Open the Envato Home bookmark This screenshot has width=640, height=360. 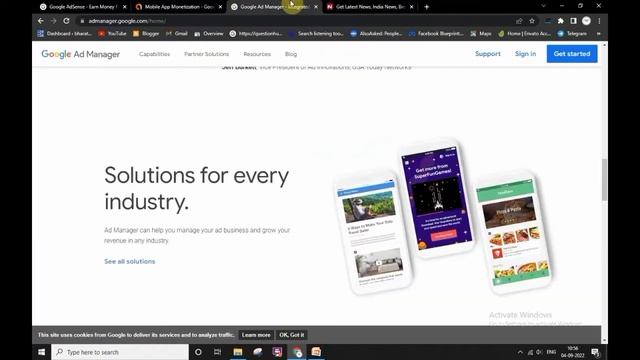tap(524, 33)
